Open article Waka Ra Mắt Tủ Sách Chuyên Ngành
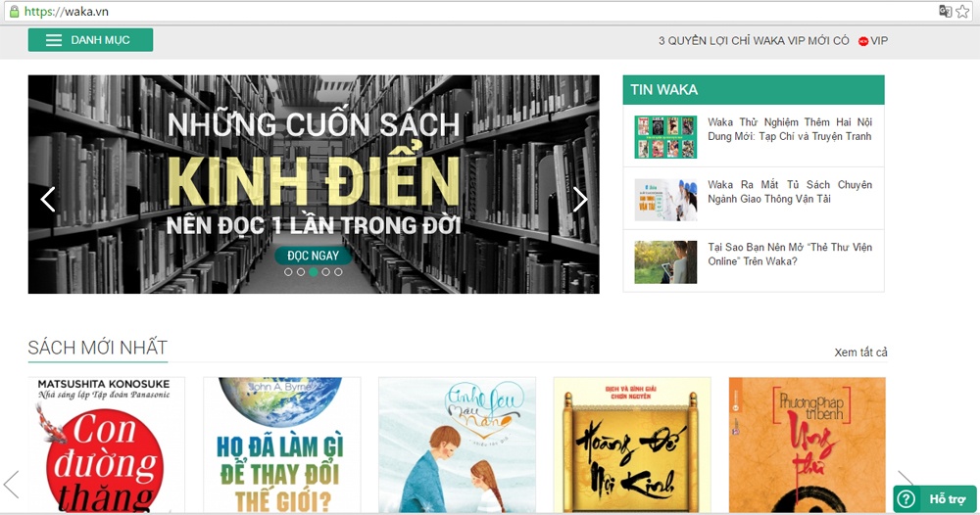The width and height of the screenshot is (980, 515). [789, 192]
